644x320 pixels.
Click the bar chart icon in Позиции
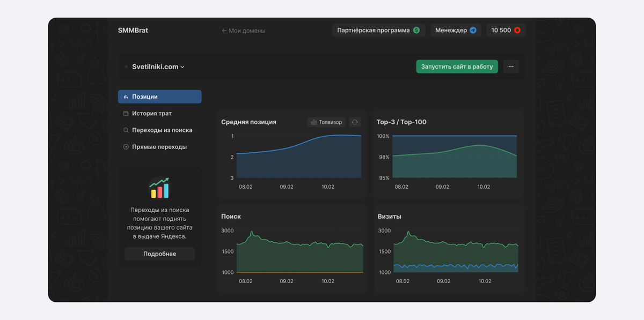tap(126, 97)
